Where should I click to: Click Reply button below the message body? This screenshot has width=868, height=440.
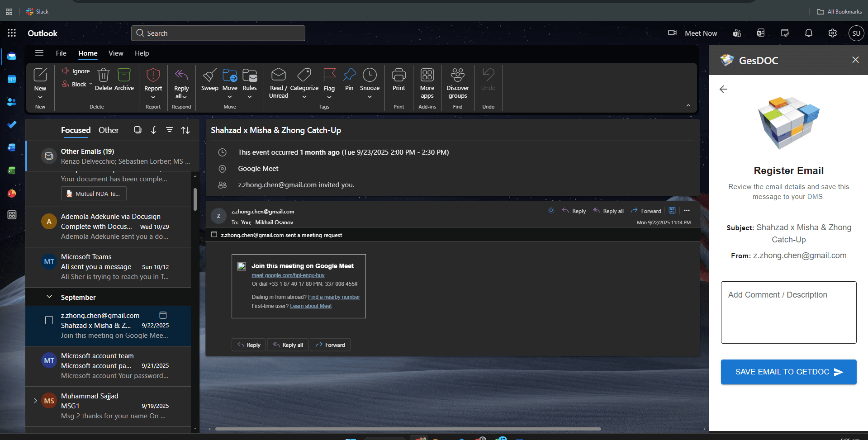(249, 345)
